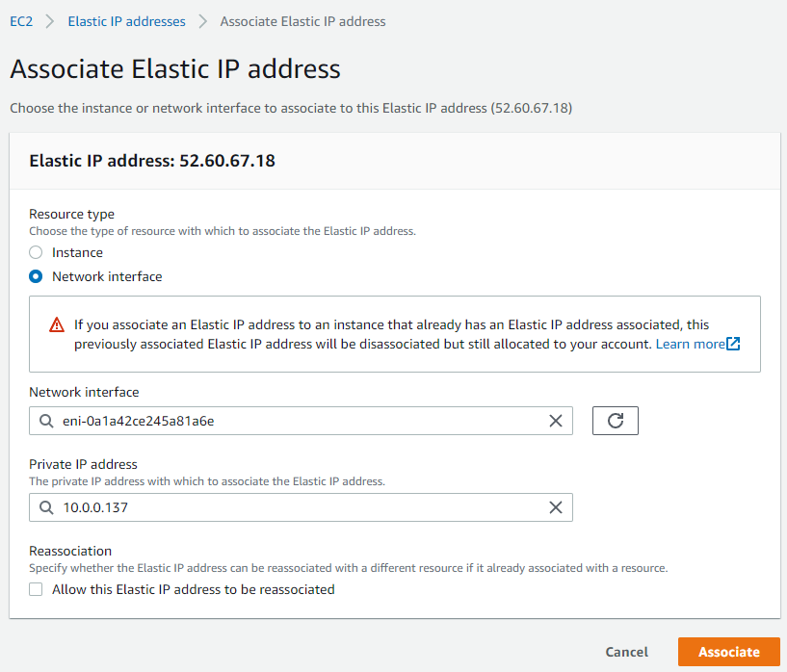Screen dimensions: 787x672
Task: Refresh the network interface list
Action: (616, 421)
